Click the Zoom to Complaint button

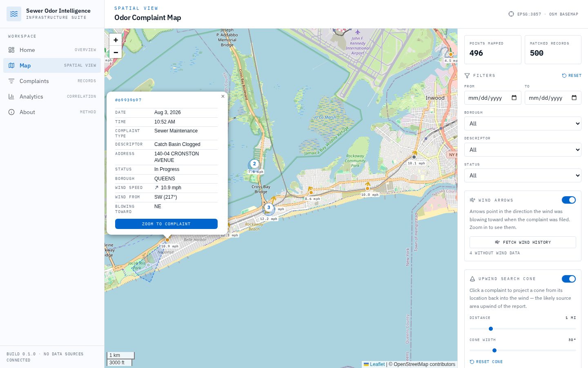pos(166,224)
